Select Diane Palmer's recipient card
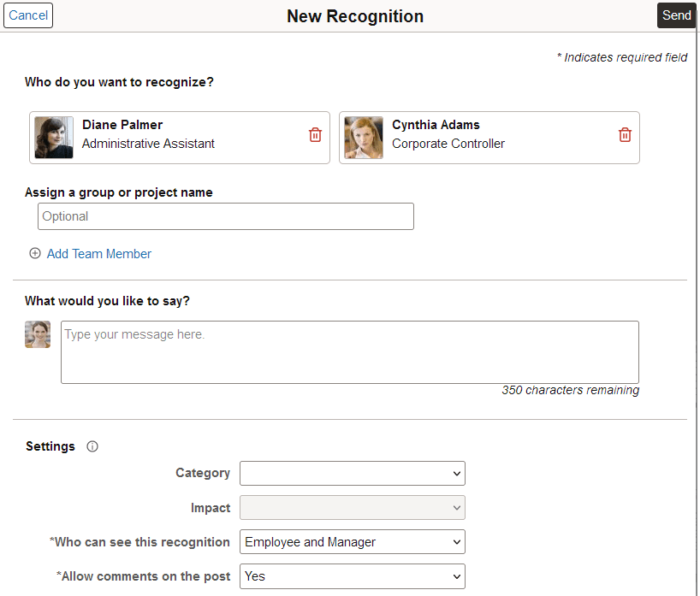Viewport: 700px width, 596px height. (179, 137)
